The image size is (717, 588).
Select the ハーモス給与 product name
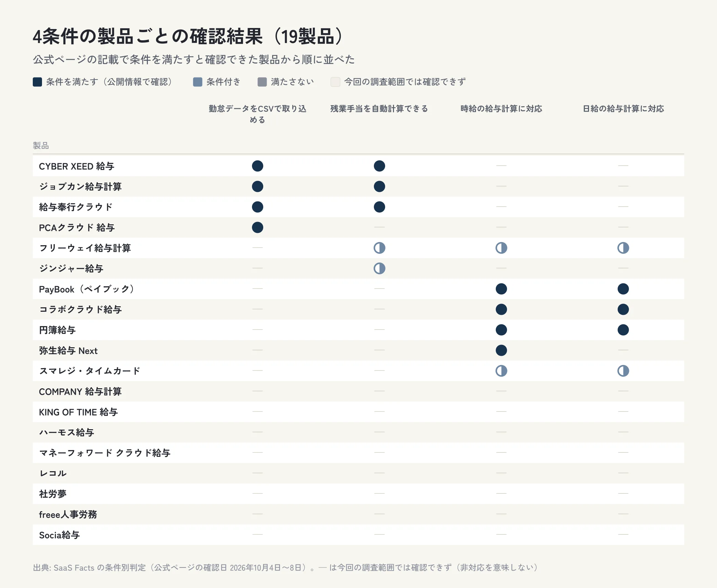coord(67,433)
